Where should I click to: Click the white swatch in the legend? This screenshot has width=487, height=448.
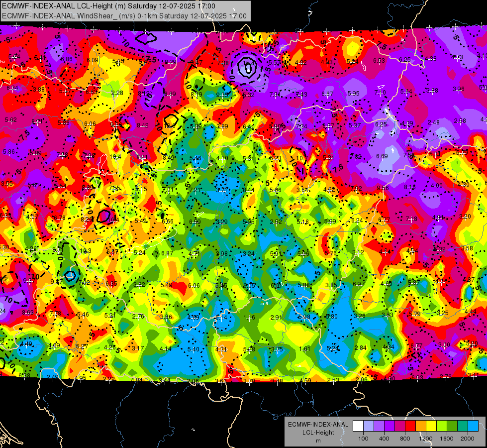[358, 426]
